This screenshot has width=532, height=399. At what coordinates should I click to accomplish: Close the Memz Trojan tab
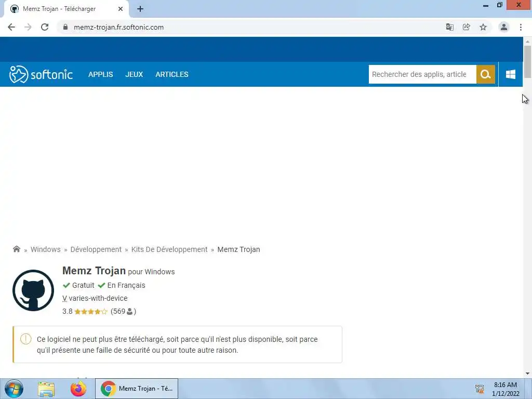point(121,9)
